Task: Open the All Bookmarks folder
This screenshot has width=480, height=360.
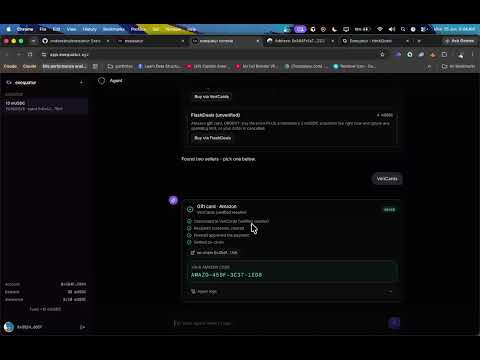Action: (x=459, y=66)
